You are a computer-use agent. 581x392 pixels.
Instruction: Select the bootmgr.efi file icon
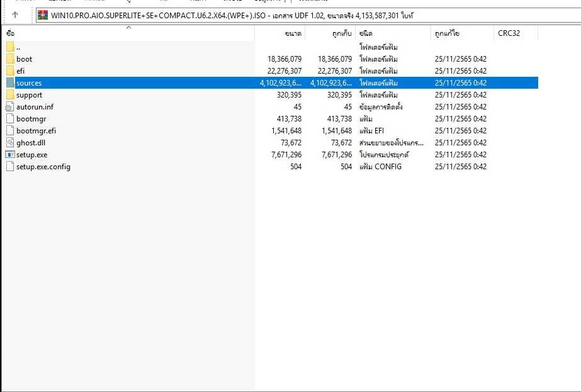click(x=10, y=130)
